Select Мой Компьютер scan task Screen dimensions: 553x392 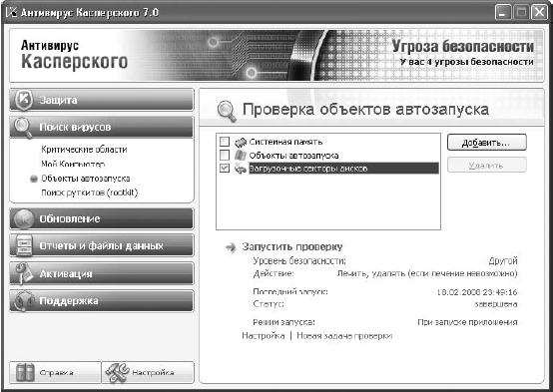[73, 164]
